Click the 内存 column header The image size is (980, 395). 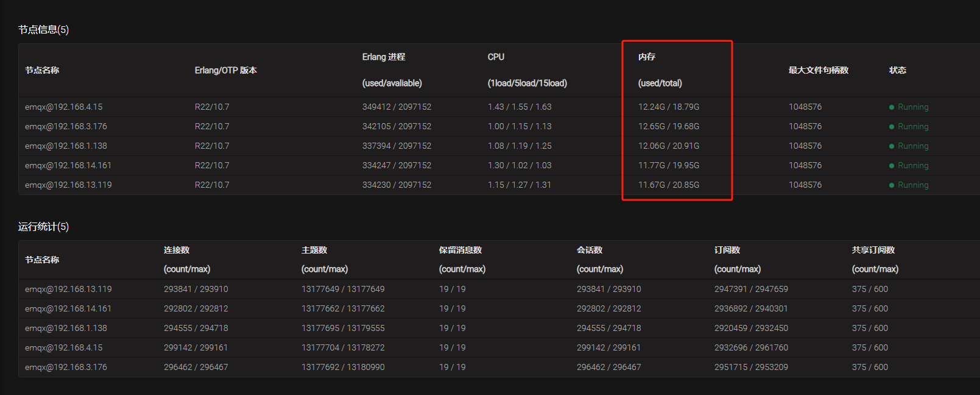click(647, 57)
